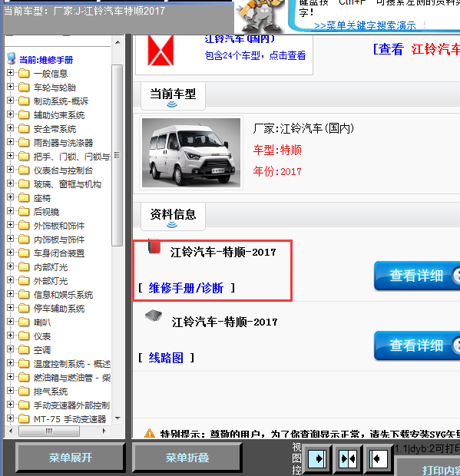This screenshot has height=476, width=460.
Task: Click the mechanic mascot image
Action: tap(260, 16)
